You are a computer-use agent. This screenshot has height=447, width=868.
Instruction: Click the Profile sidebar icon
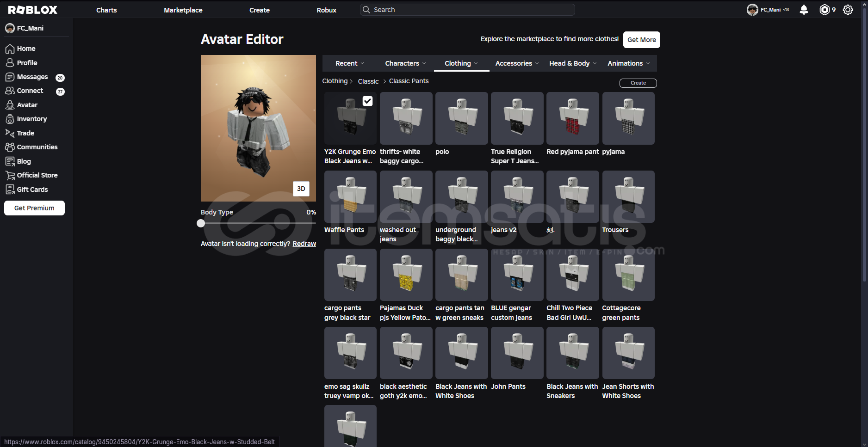point(10,63)
